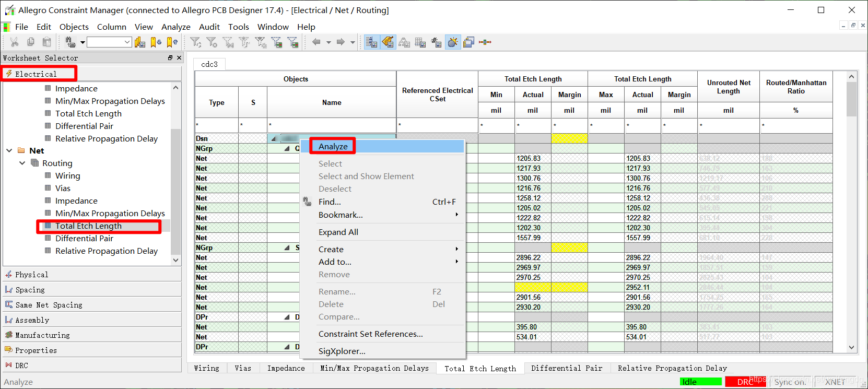The height and width of the screenshot is (389, 868).
Task: Choose Analyze from the context menu
Action: [333, 146]
